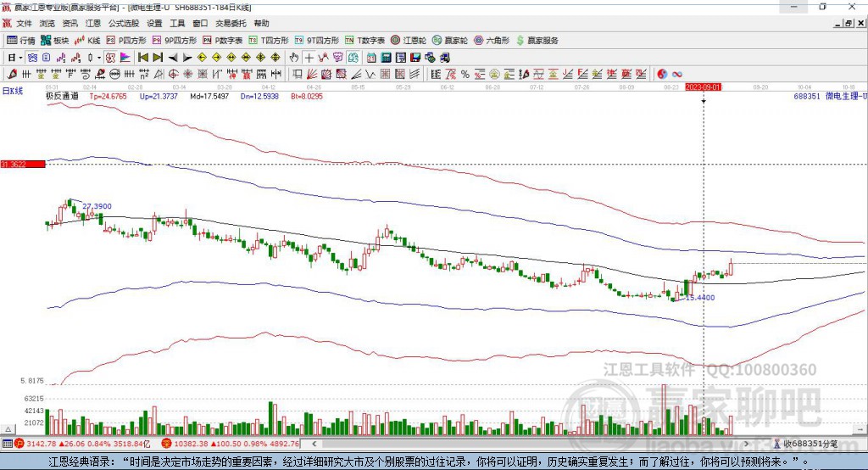Image resolution: width=868 pixels, height=470 pixels.
Task: Click the red floppy save icon
Action: point(415,58)
